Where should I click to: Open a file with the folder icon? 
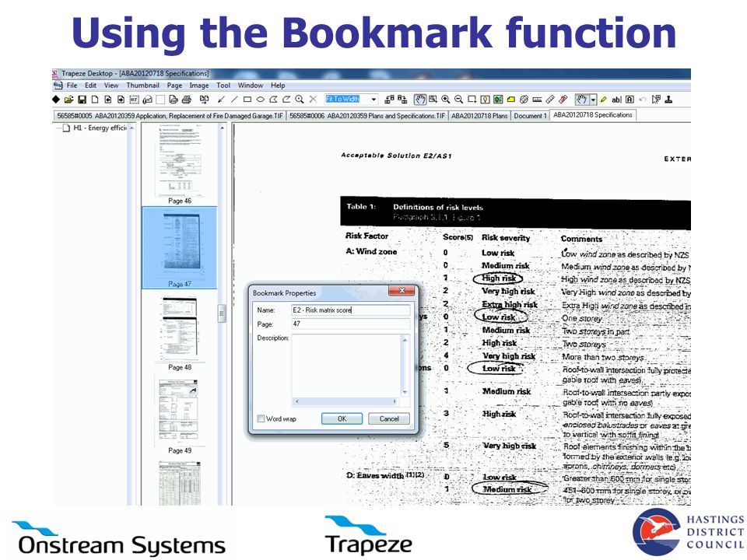(x=69, y=100)
